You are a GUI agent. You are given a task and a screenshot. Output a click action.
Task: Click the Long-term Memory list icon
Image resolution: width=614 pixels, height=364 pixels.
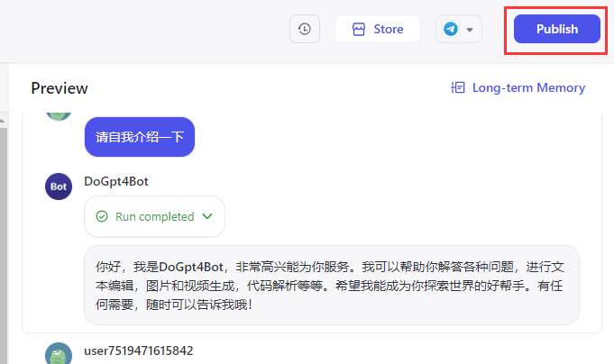[458, 87]
